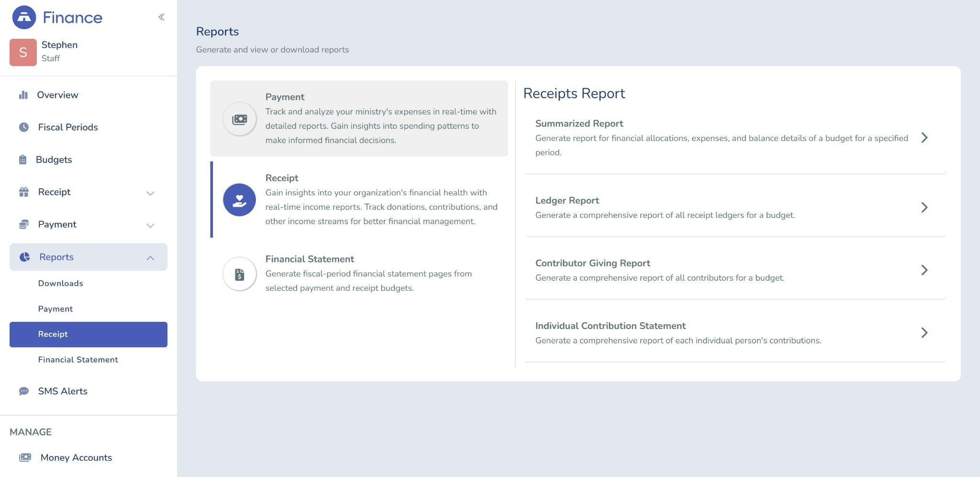This screenshot has height=477, width=980.
Task: Open Money Accounts under Manage
Action: [76, 457]
